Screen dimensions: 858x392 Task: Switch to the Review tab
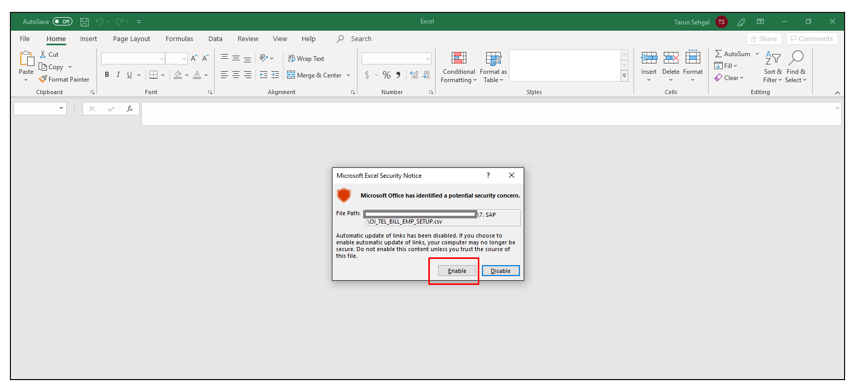pyautogui.click(x=248, y=39)
